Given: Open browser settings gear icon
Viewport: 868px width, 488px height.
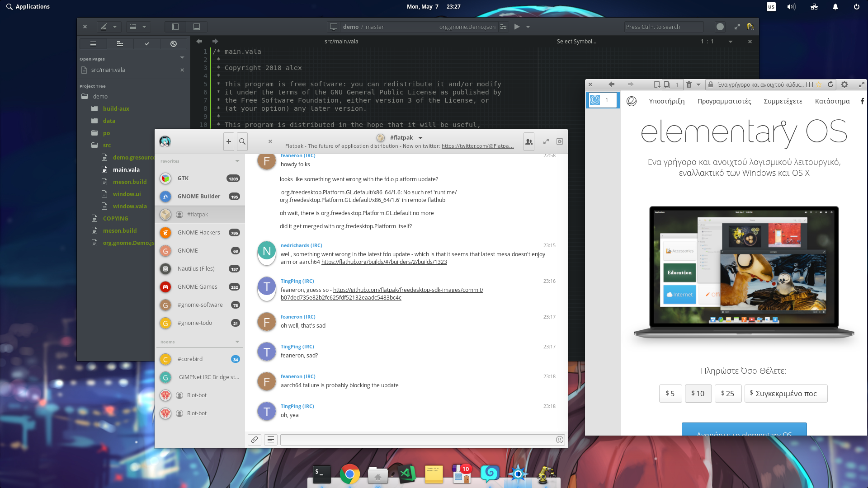Looking at the screenshot, I should (x=844, y=84).
